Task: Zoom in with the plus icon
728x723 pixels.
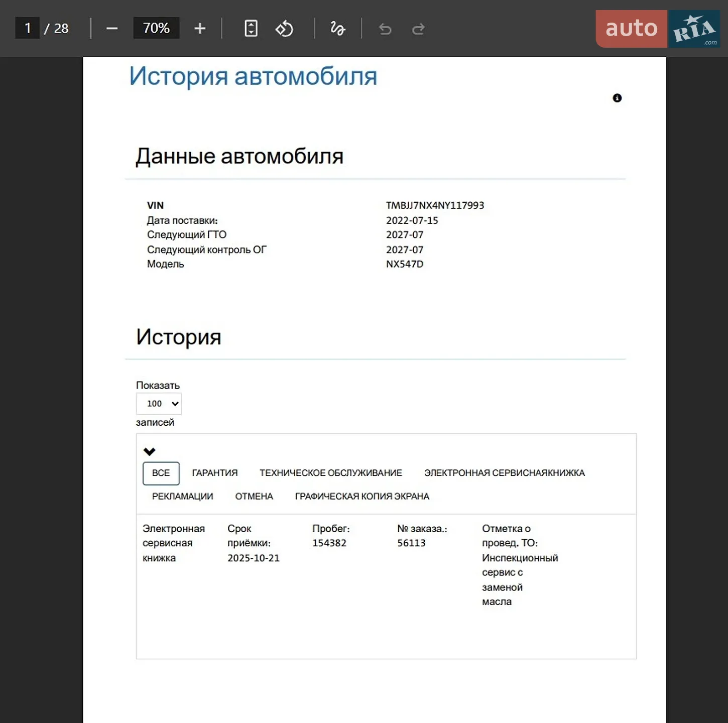Action: [200, 29]
